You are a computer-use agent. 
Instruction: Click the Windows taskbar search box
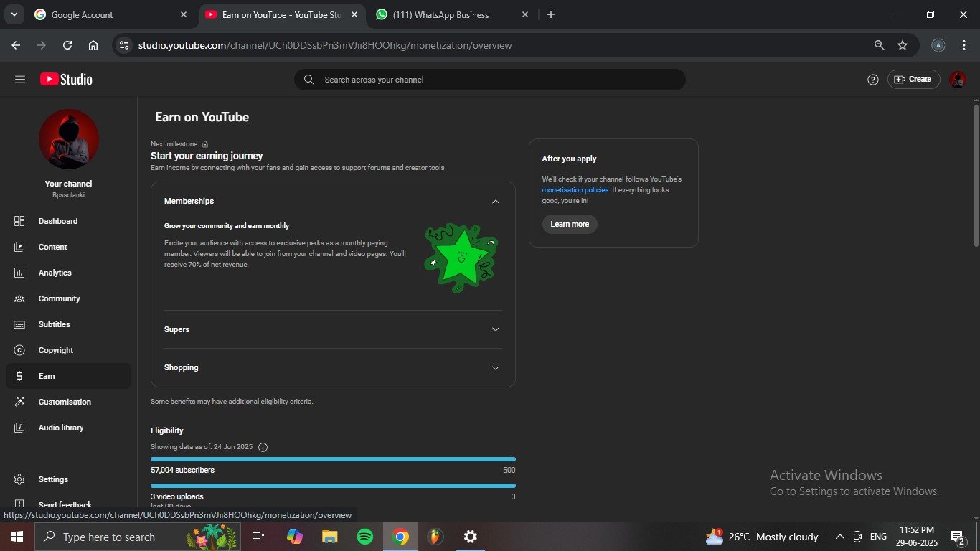click(138, 537)
